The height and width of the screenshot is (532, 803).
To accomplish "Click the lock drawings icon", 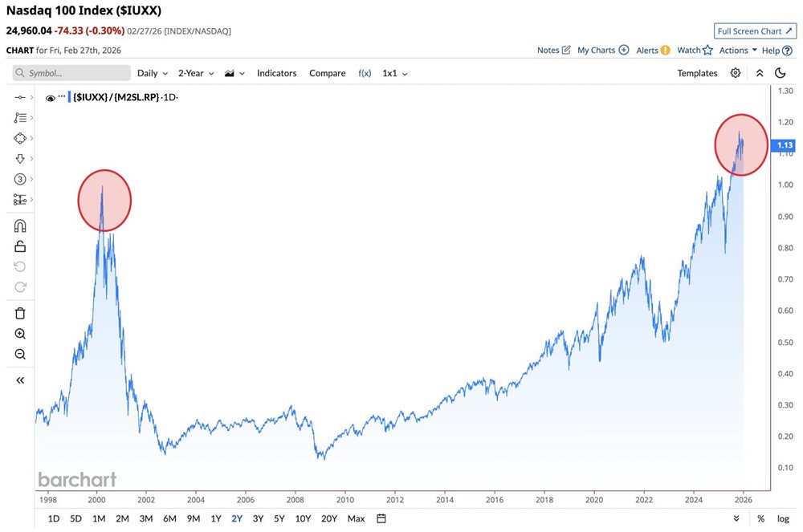I will click(x=20, y=246).
